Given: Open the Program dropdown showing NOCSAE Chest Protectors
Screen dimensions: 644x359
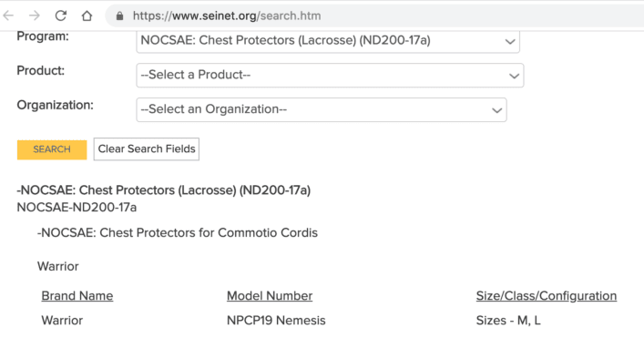Looking at the screenshot, I should pyautogui.click(x=328, y=41).
